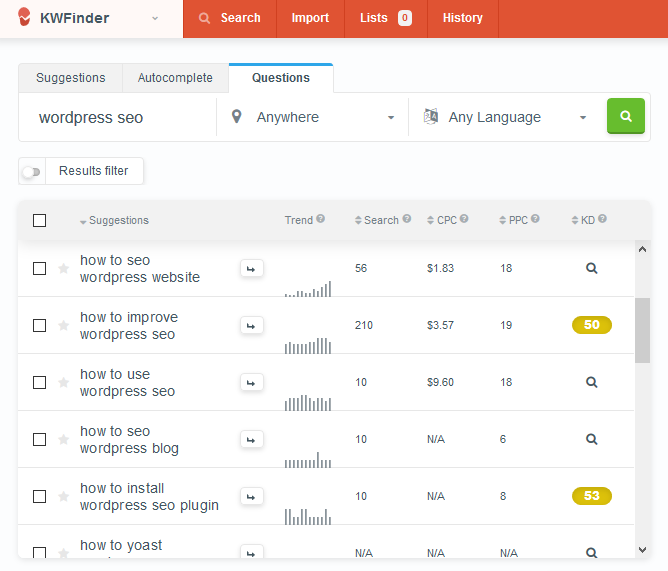
Task: Click the CPC value $9.60
Action: tap(441, 382)
